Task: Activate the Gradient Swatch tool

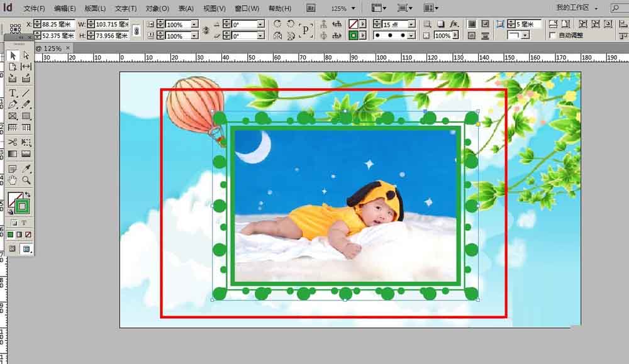Action: pyautogui.click(x=13, y=154)
